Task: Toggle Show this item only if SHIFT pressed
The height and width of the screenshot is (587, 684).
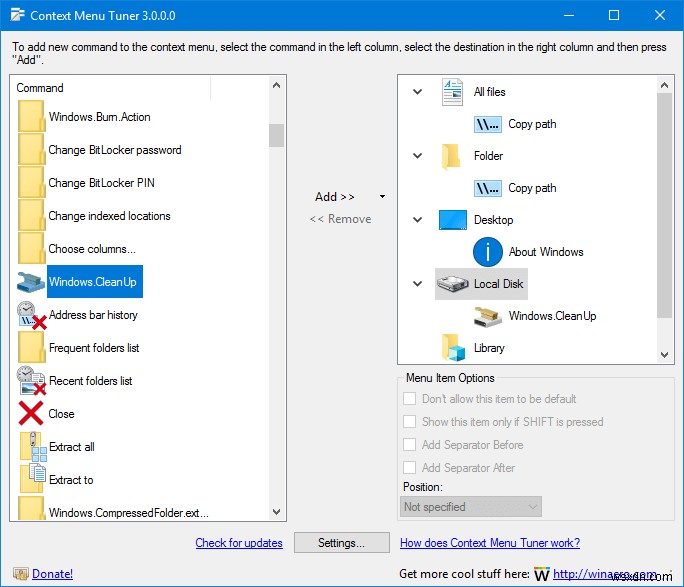Action: click(x=409, y=422)
